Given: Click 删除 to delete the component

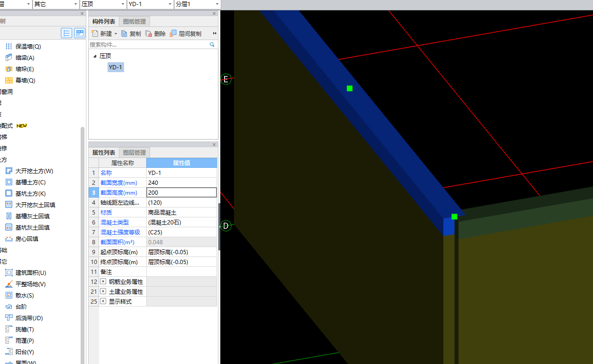Looking at the screenshot, I should [156, 33].
